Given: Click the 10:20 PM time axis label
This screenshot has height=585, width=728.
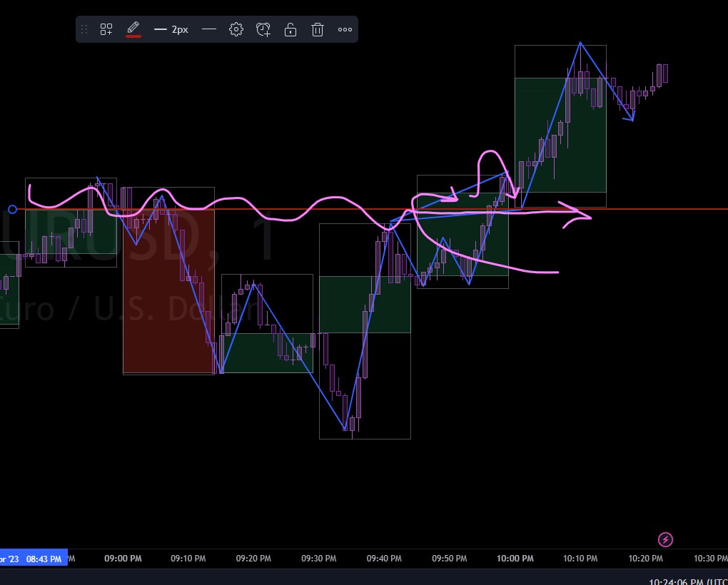Looking at the screenshot, I should 645,559.
